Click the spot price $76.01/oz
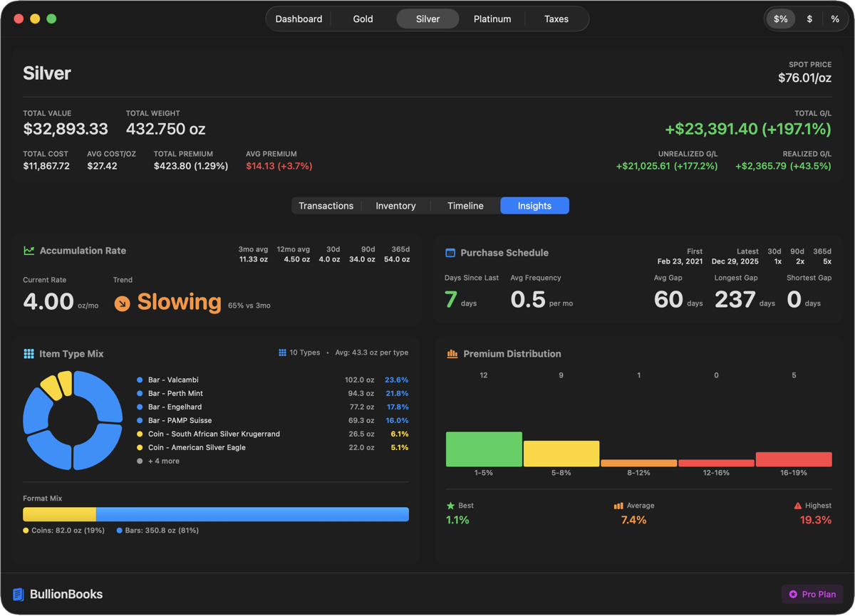 tap(805, 78)
